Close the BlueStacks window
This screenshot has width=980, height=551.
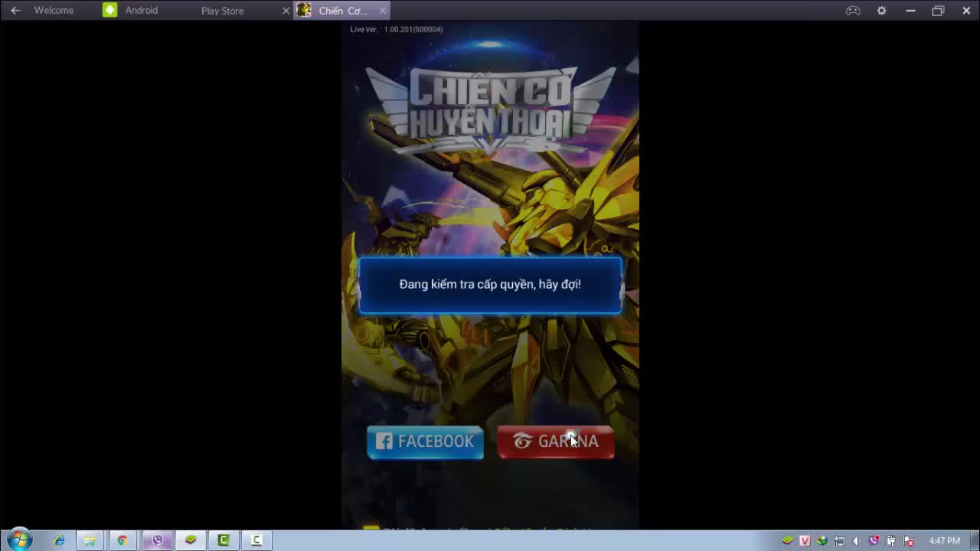point(966,11)
